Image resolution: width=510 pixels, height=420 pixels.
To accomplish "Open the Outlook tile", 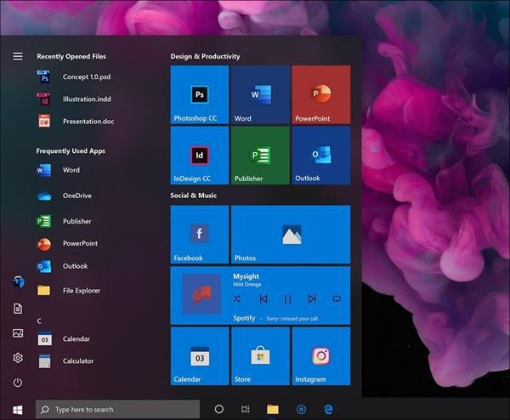I will (x=320, y=156).
